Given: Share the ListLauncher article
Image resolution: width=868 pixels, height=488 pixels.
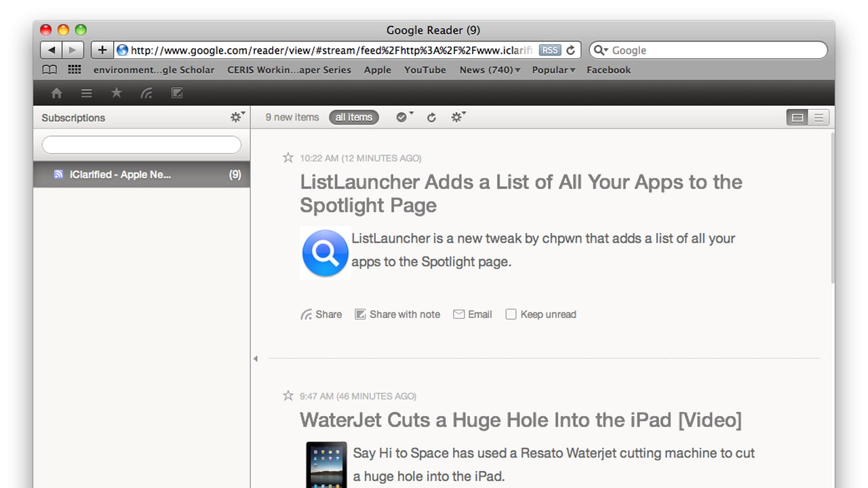Looking at the screenshot, I should pos(321,314).
